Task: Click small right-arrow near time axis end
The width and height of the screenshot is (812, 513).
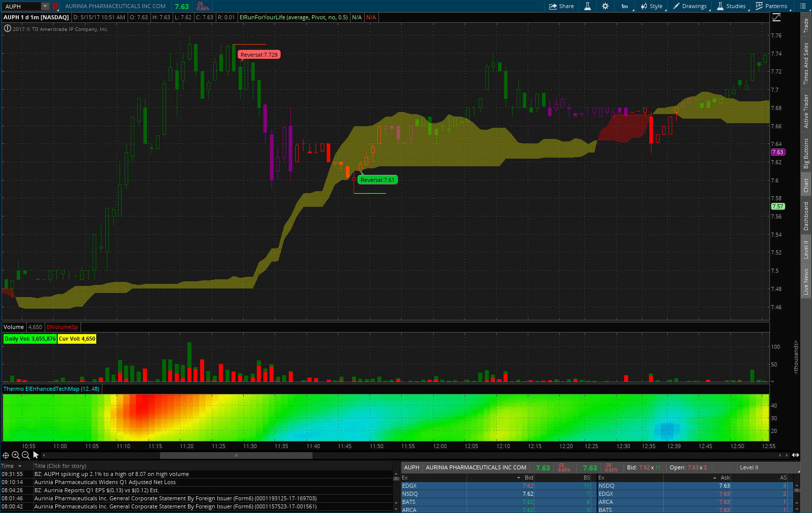Action: (x=786, y=455)
